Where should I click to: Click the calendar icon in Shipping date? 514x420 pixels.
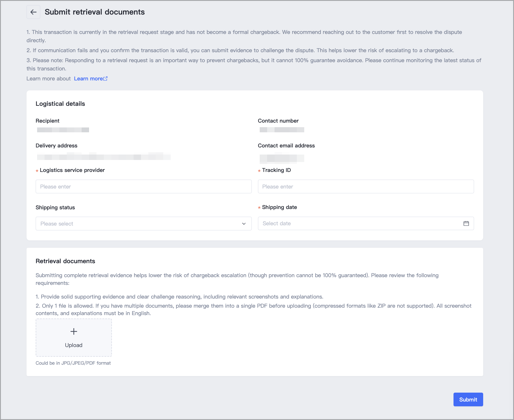point(466,224)
